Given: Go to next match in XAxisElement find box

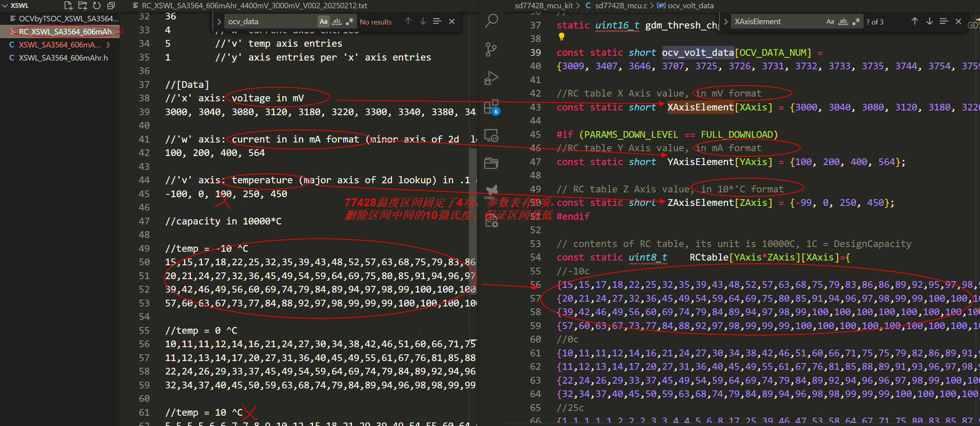Looking at the screenshot, I should [x=929, y=21].
